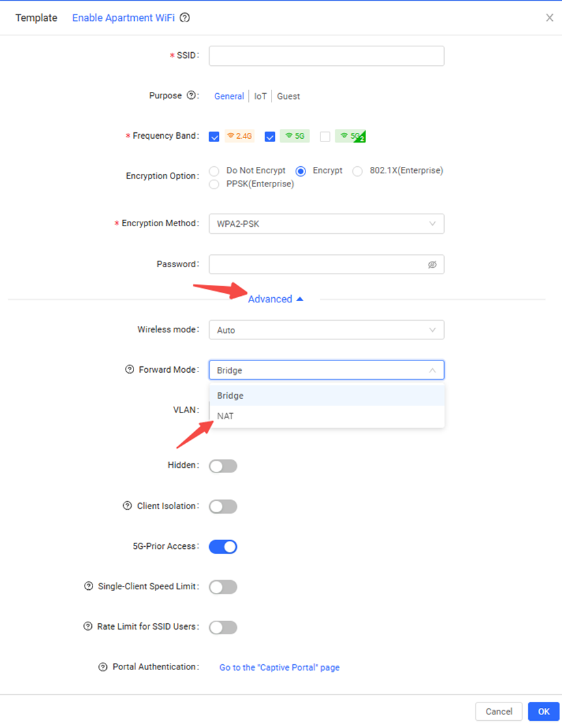562x728 pixels.
Task: Enable the 5G2 frequency band checkbox
Action: (x=325, y=136)
